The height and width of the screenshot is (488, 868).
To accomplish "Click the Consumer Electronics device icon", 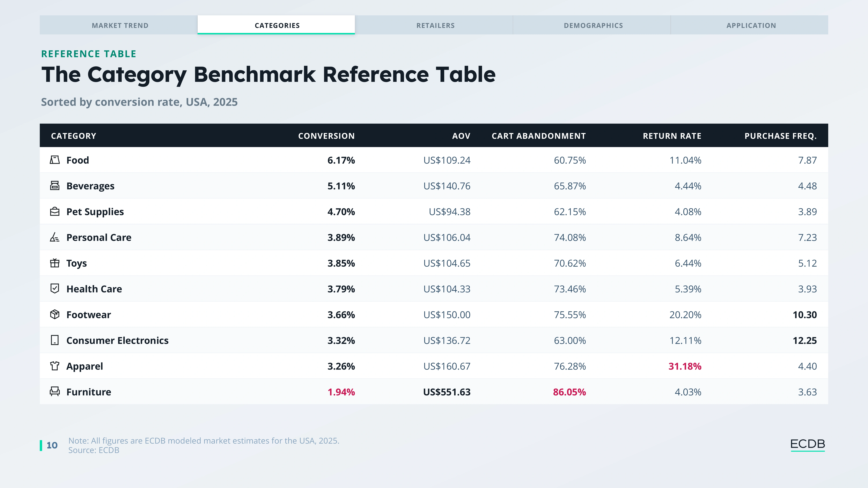I will tap(55, 340).
